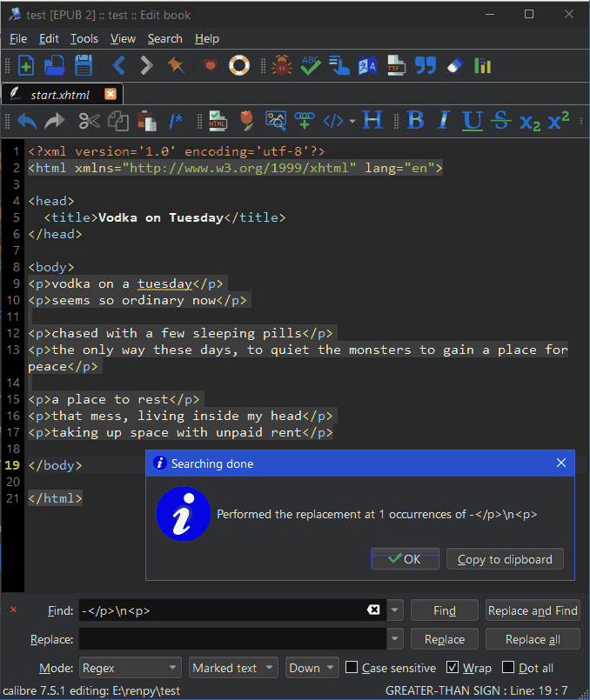The width and height of the screenshot is (590, 700).
Task: Expand the Replace history dropdown arrow
Action: click(395, 639)
